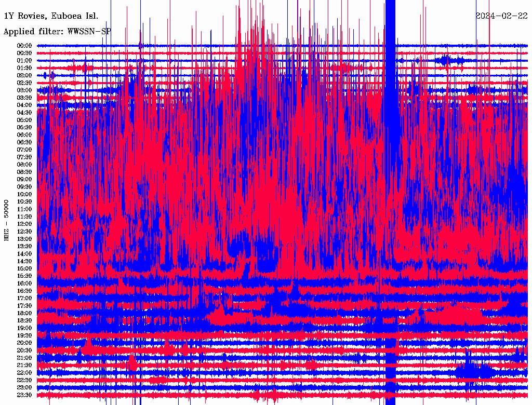Select the 23:30 time label
The width and height of the screenshot is (532, 405).
24,395
